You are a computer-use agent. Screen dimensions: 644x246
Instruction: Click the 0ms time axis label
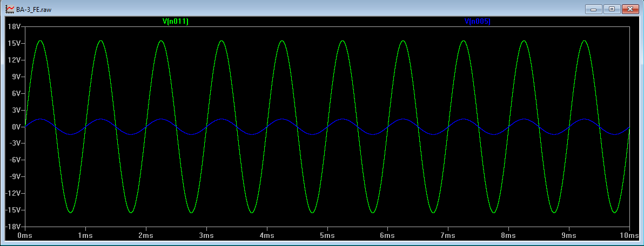click(25, 235)
